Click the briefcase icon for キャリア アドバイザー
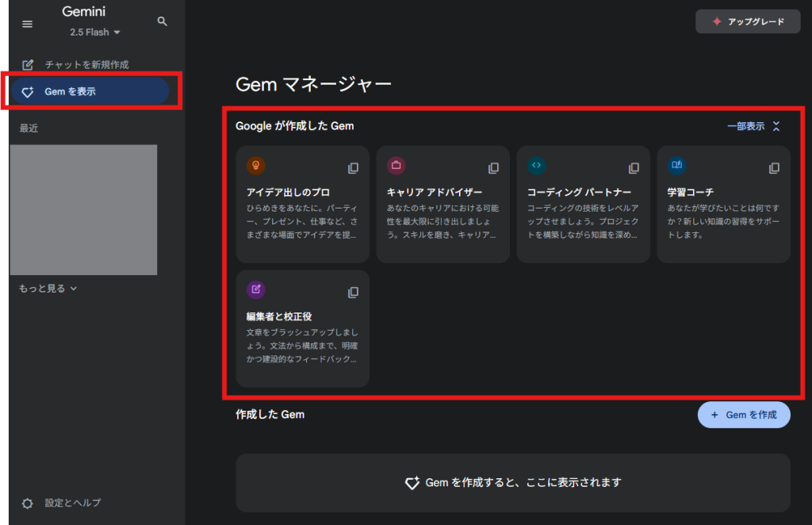This screenshot has width=812, height=525. point(396,166)
